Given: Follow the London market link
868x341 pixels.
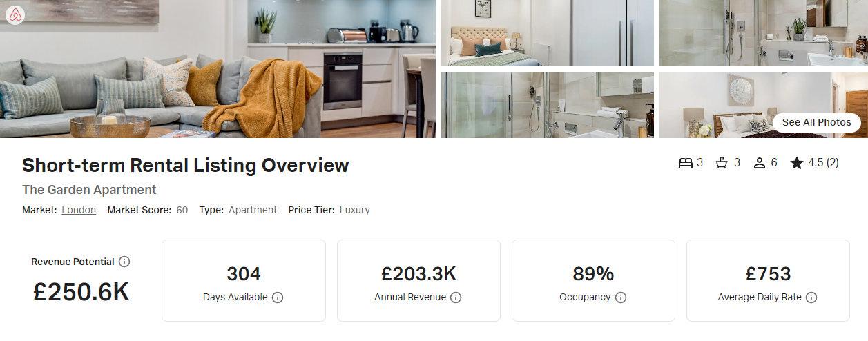Looking at the screenshot, I should (x=79, y=210).
